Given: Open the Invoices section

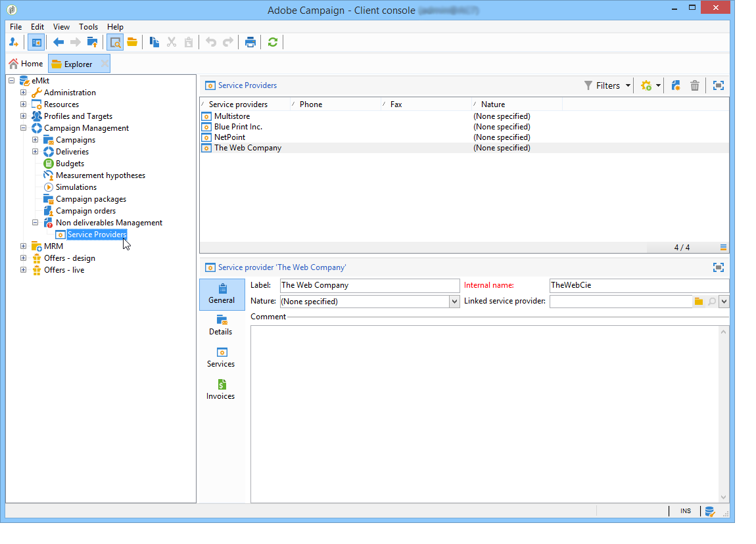Looking at the screenshot, I should pos(221,390).
